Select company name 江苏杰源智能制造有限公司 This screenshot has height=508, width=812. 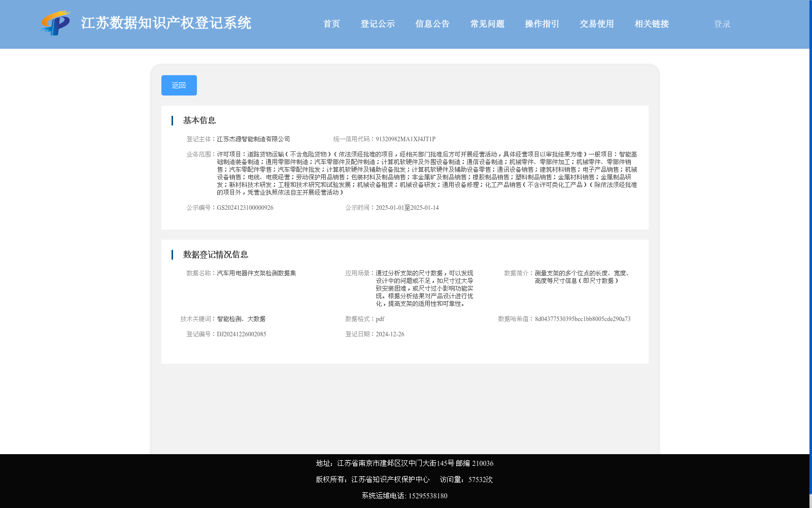point(254,139)
